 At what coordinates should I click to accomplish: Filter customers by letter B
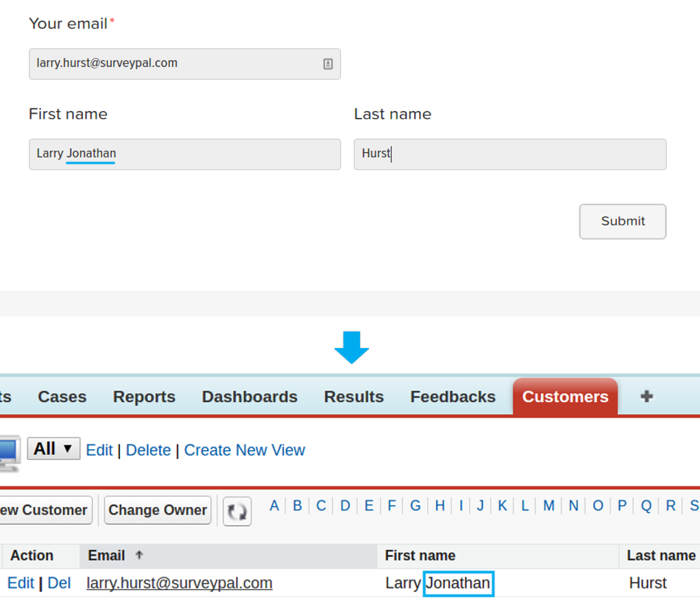point(298,506)
